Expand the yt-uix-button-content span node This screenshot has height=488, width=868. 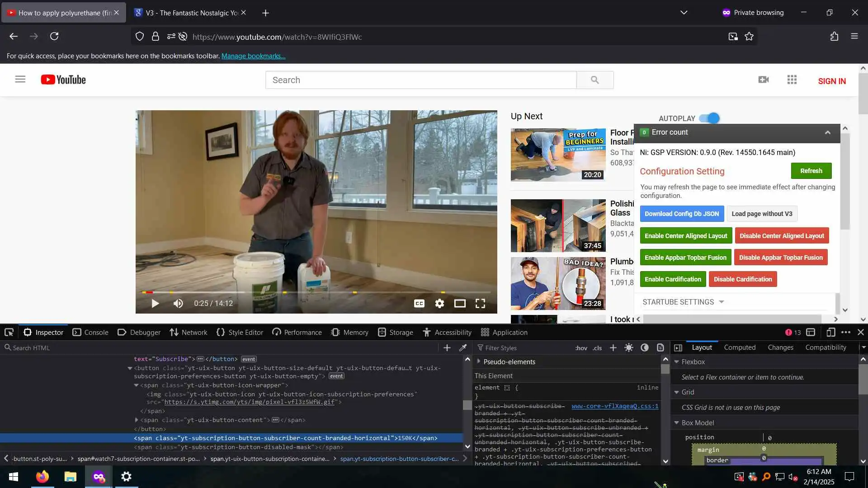pyautogui.click(x=137, y=420)
